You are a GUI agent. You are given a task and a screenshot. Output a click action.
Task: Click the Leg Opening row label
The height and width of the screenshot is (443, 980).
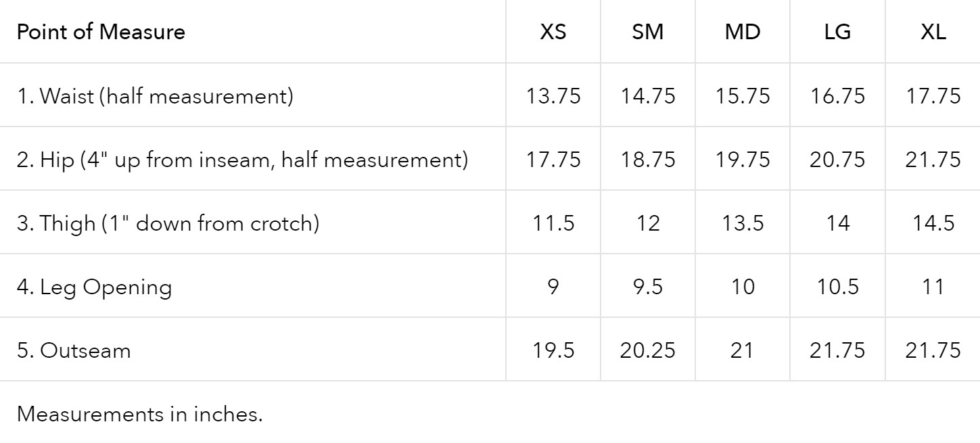coord(94,287)
